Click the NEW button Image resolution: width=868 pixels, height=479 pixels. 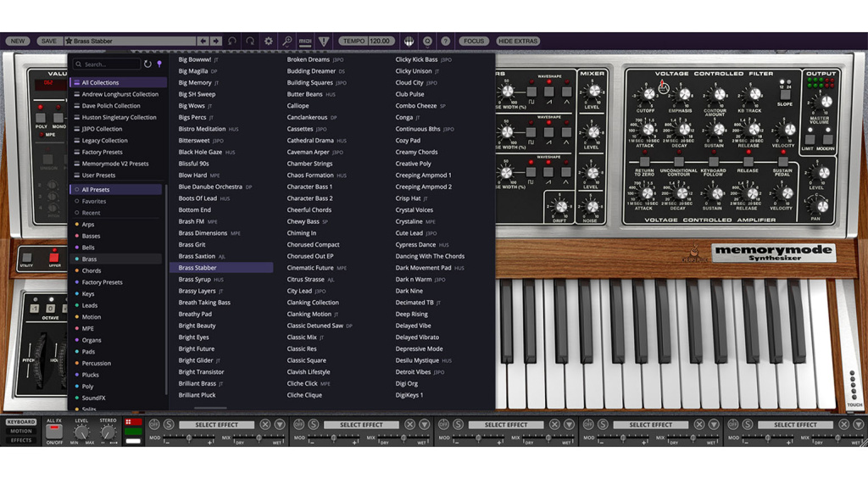(18, 41)
